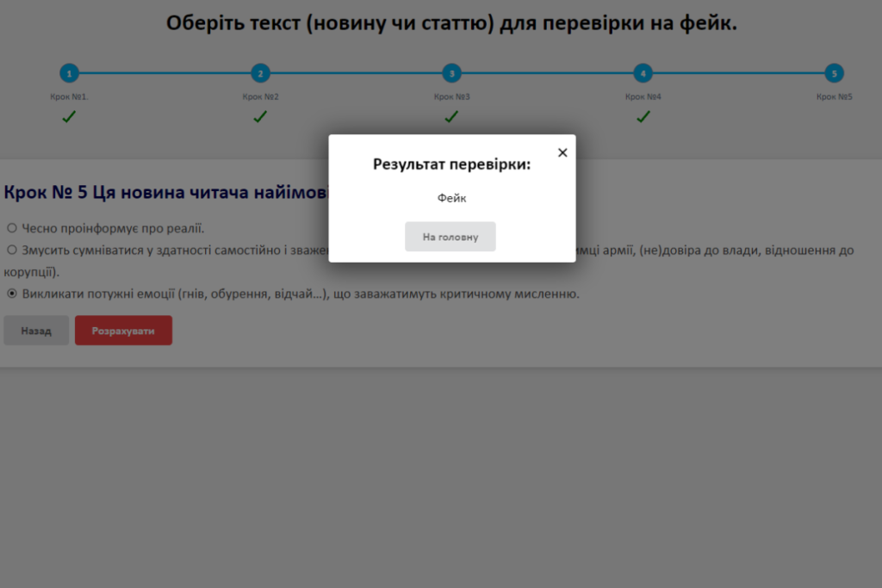
Task: Click green checkmark under Крок №4
Action: pyautogui.click(x=643, y=116)
